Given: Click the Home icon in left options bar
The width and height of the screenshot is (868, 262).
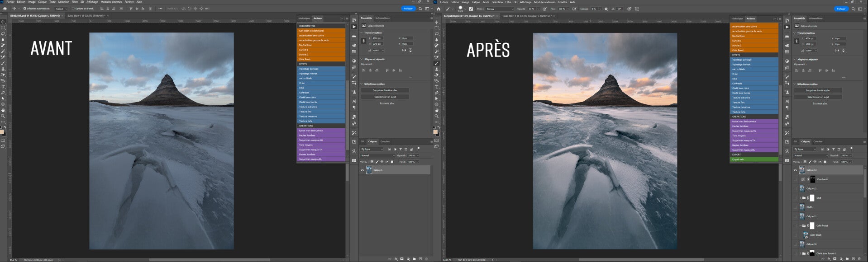Looking at the screenshot, I should coord(5,9).
